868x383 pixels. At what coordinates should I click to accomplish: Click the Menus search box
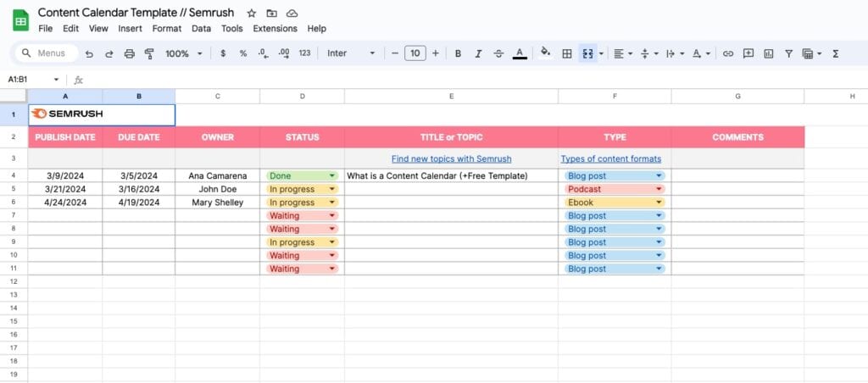[x=47, y=53]
